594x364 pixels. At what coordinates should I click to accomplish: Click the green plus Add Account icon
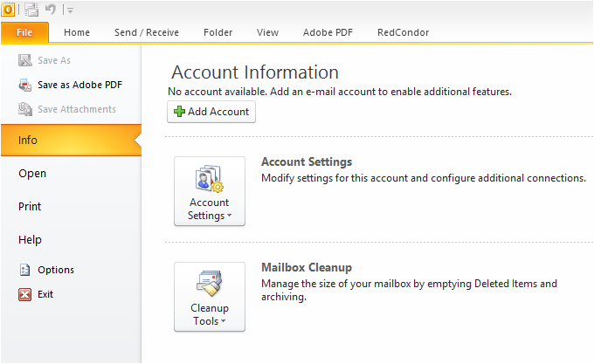[x=179, y=112]
